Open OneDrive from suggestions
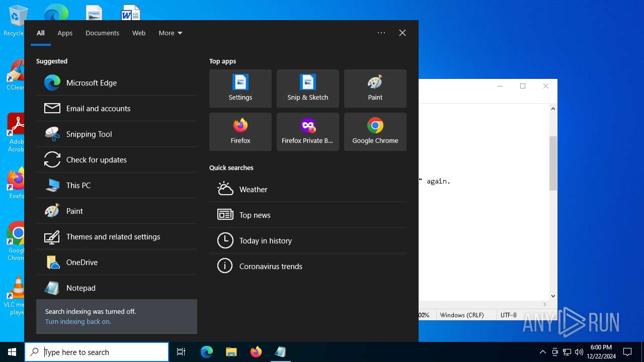Screen dimensions: 644x362 tap(117, 262)
